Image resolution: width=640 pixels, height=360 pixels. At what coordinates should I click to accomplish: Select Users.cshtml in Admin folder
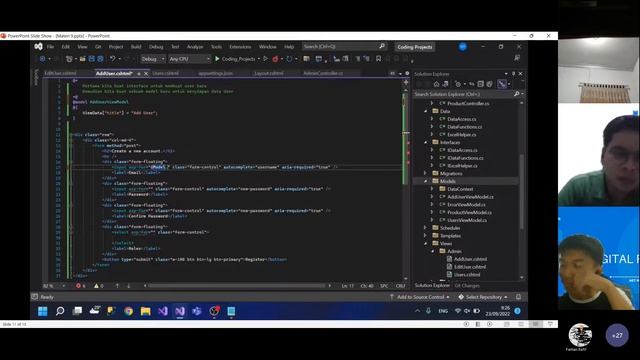coord(467,275)
